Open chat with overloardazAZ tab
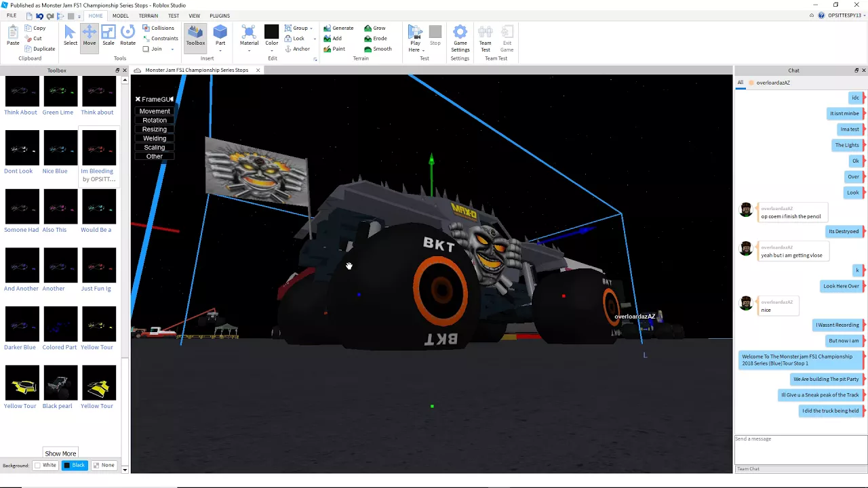 [x=769, y=83]
